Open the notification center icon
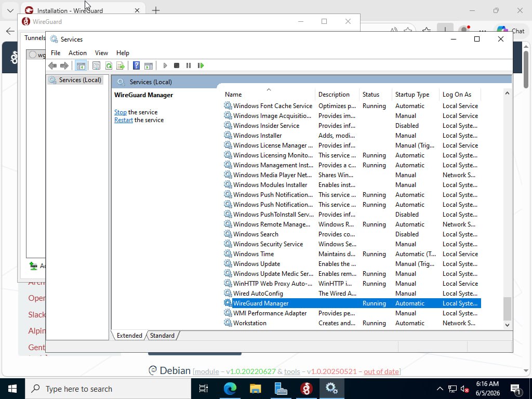 (516, 389)
